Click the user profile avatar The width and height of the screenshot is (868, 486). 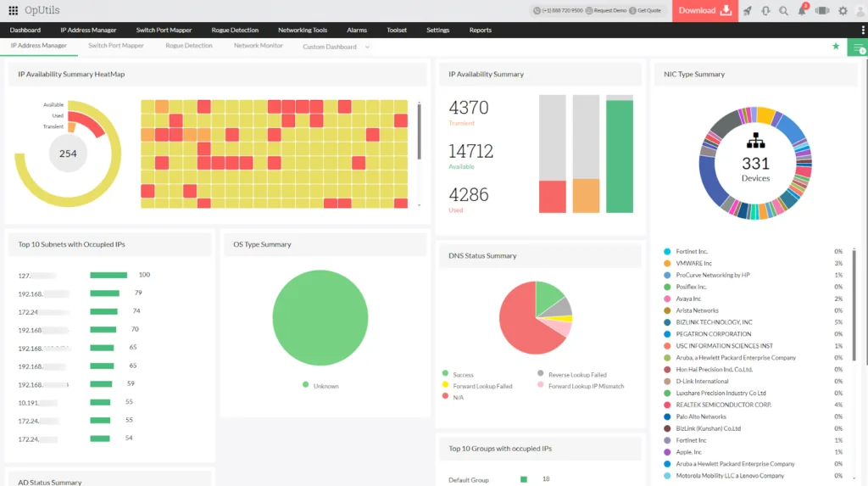(x=860, y=11)
